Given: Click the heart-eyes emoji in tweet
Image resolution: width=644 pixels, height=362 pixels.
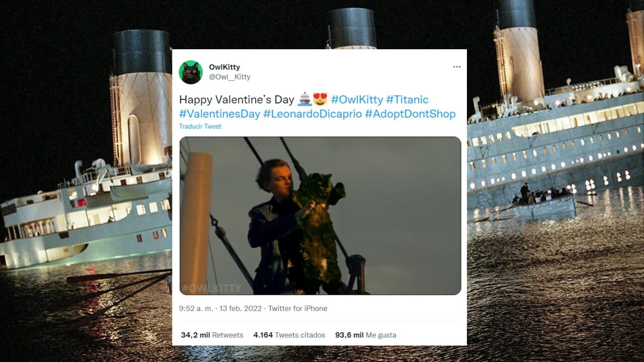Looking at the screenshot, I should (320, 100).
